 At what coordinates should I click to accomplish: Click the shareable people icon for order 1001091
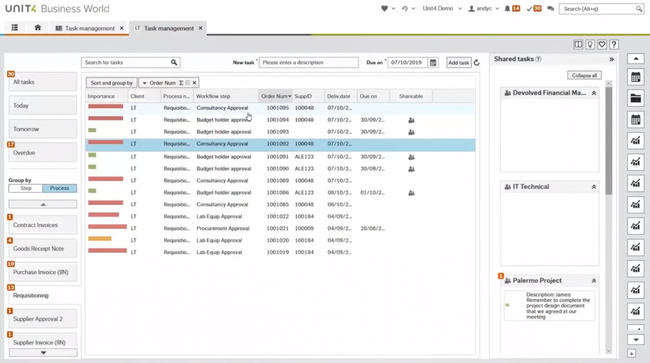(411, 157)
